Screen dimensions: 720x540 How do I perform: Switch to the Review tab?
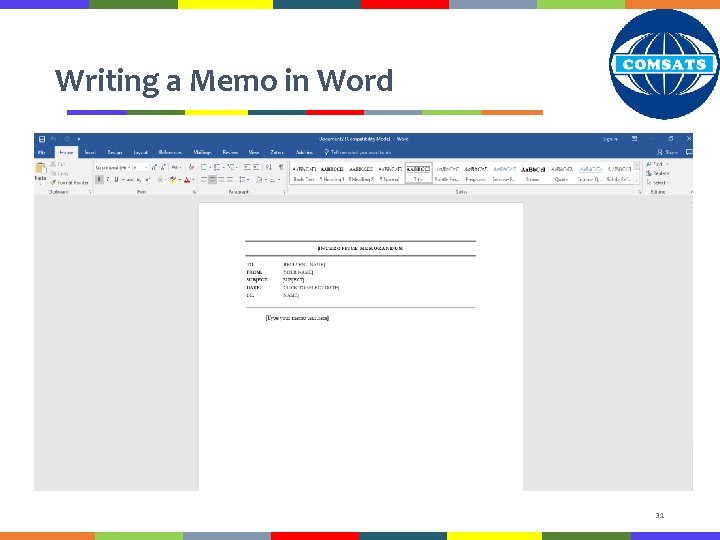point(230,152)
